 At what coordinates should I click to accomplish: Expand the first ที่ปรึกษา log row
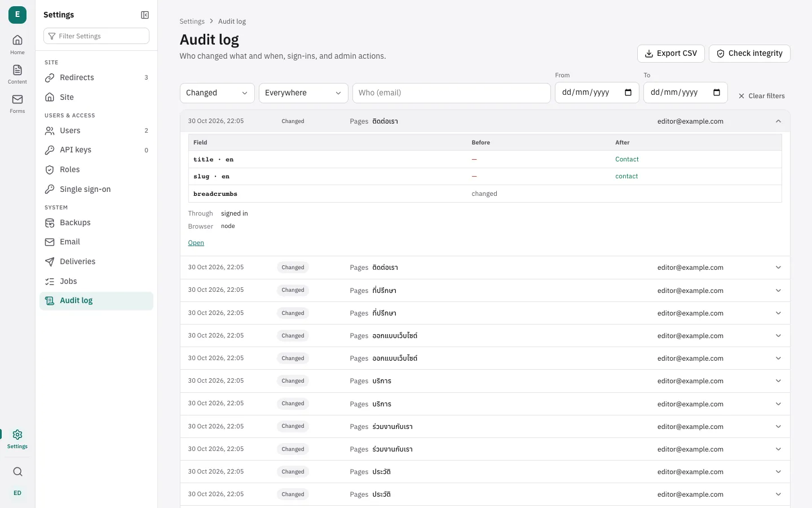[485, 290]
